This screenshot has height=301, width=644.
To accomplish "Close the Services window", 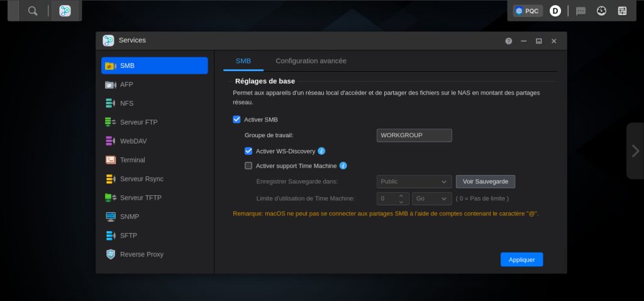I will click(x=554, y=41).
